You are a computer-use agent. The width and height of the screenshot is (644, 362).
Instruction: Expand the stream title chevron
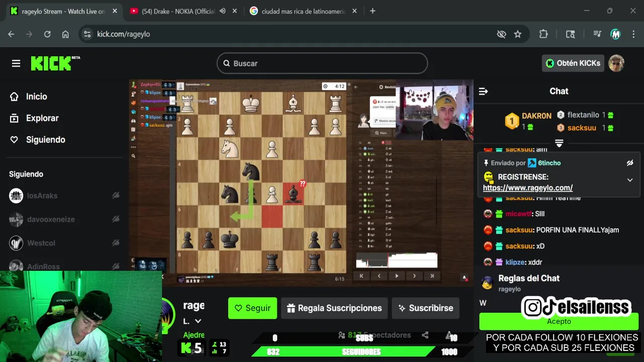[x=198, y=321]
